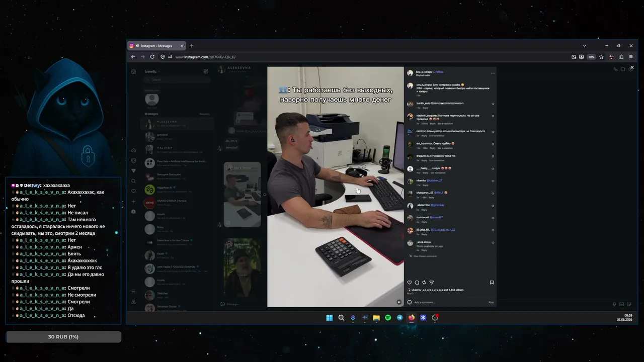
Task: Like the comment by khaydarov__05
Action: pyautogui.click(x=493, y=193)
